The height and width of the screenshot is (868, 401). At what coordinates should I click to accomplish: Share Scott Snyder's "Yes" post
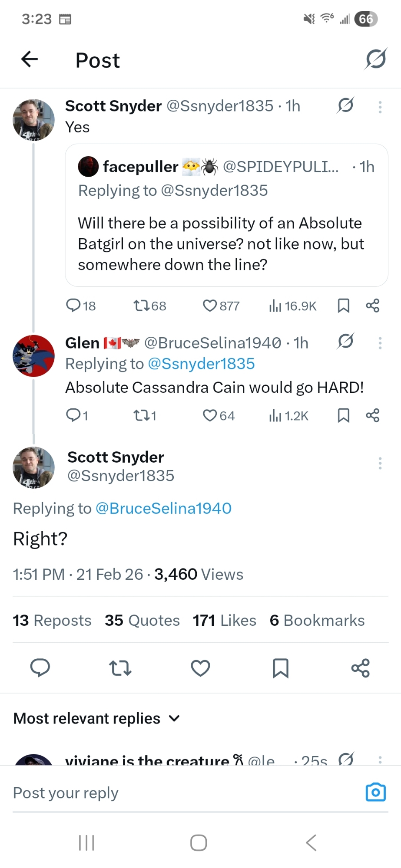pos(372,306)
